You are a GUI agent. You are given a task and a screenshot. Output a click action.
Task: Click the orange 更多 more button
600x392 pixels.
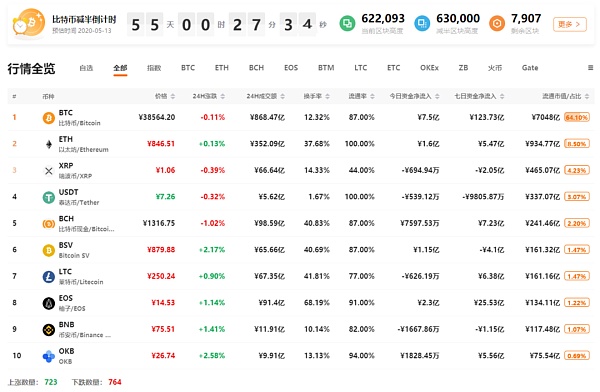click(569, 24)
